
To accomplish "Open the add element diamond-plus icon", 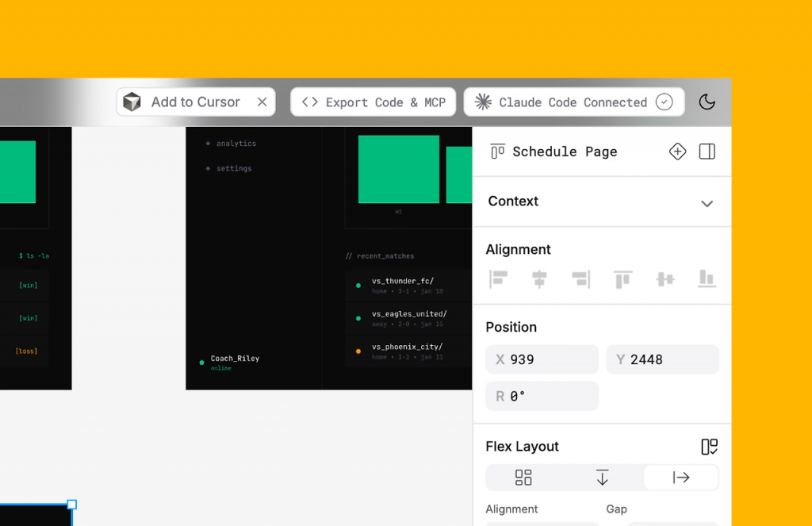I will point(677,151).
